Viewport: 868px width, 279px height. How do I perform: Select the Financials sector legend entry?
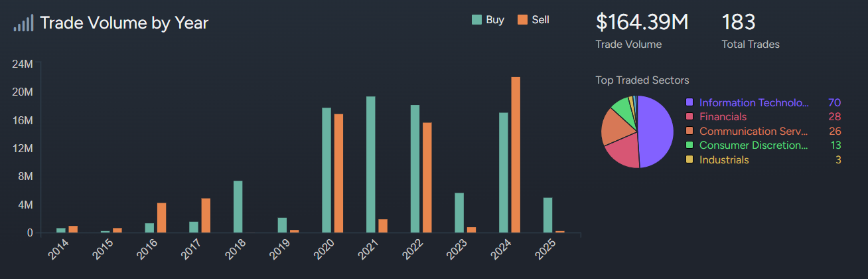[x=723, y=117]
